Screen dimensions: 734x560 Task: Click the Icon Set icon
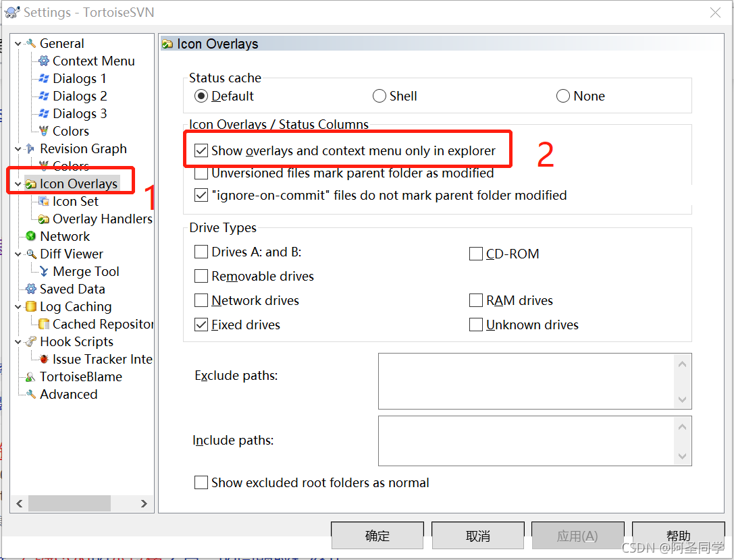(x=43, y=202)
